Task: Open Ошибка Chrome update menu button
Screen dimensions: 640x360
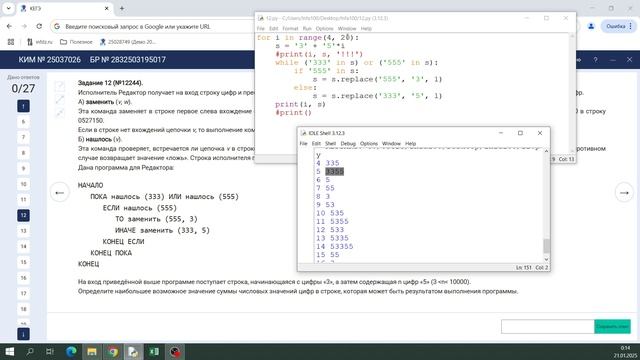Action: coord(619,26)
